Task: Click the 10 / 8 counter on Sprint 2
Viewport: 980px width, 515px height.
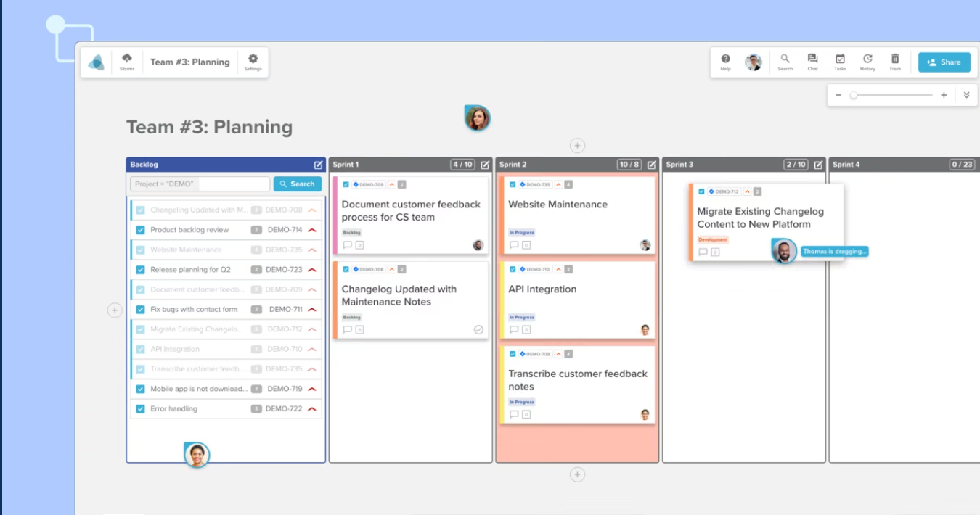Action: 629,165
